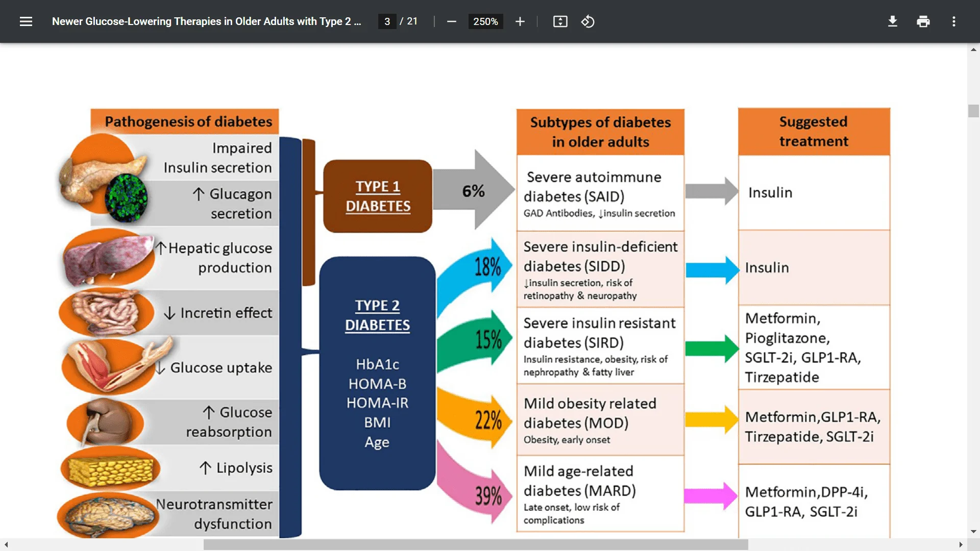Viewport: 980px width, 551px height.
Task: Click the zoom in plus icon
Action: (x=519, y=21)
